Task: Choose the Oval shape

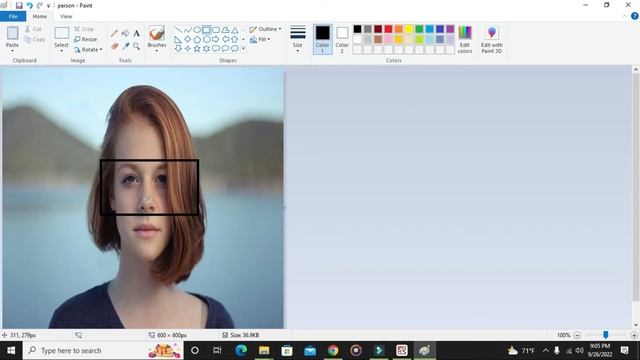Action: [x=197, y=30]
